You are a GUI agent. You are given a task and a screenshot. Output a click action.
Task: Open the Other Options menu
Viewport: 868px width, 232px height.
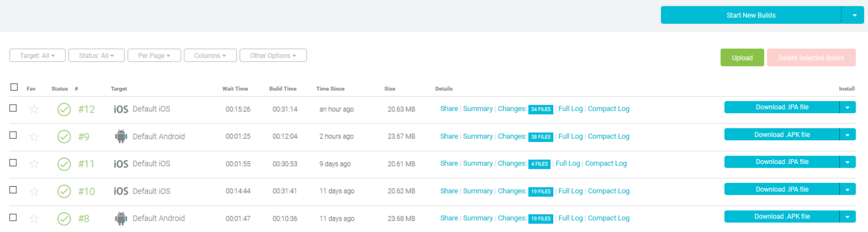pyautogui.click(x=273, y=55)
